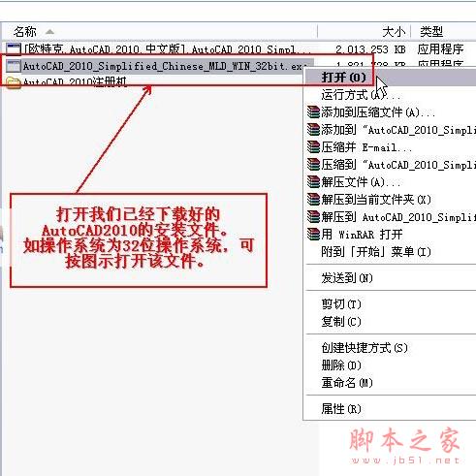Screen dimensions: 476x476
Task: Click the AutoCAD 2010注册机 folder icon
Action: point(14,82)
